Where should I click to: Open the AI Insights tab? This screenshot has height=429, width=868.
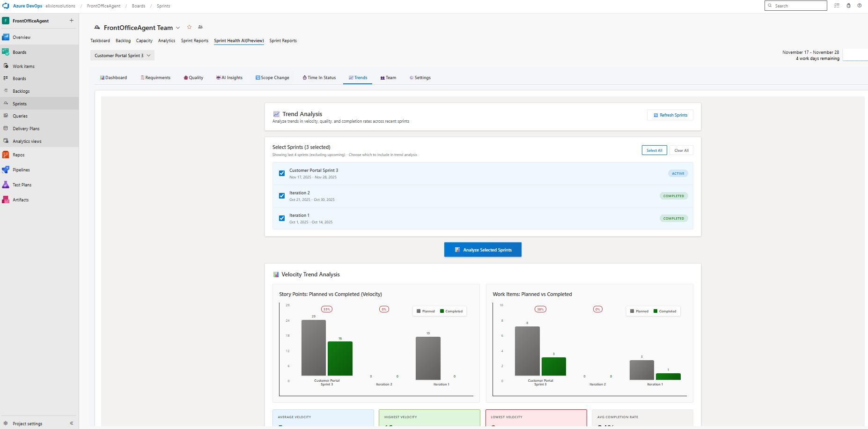(229, 78)
